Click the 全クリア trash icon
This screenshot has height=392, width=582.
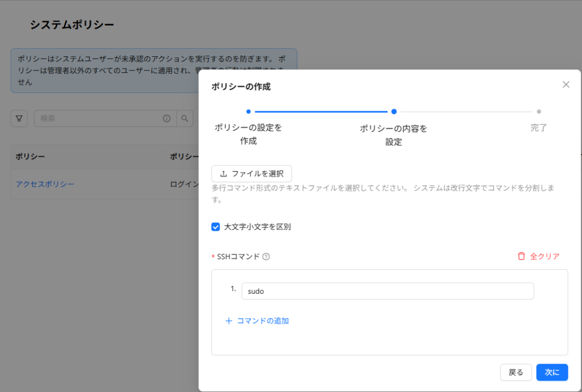pyautogui.click(x=521, y=256)
